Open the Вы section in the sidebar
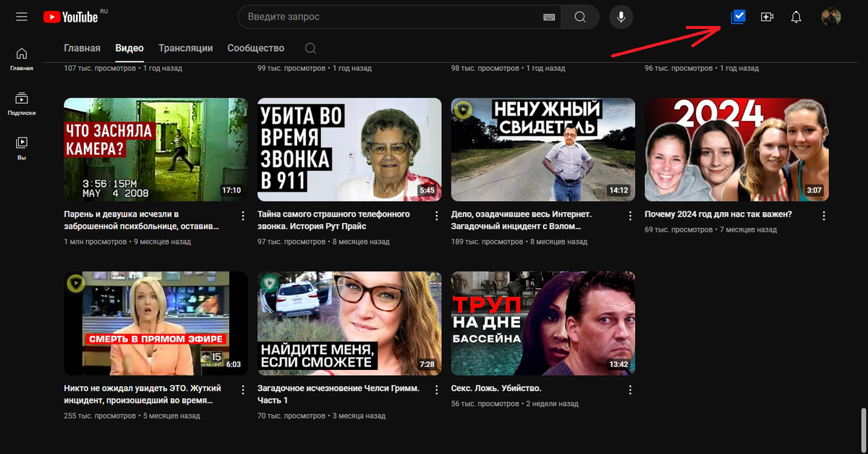The width and height of the screenshot is (868, 454). pos(22,148)
